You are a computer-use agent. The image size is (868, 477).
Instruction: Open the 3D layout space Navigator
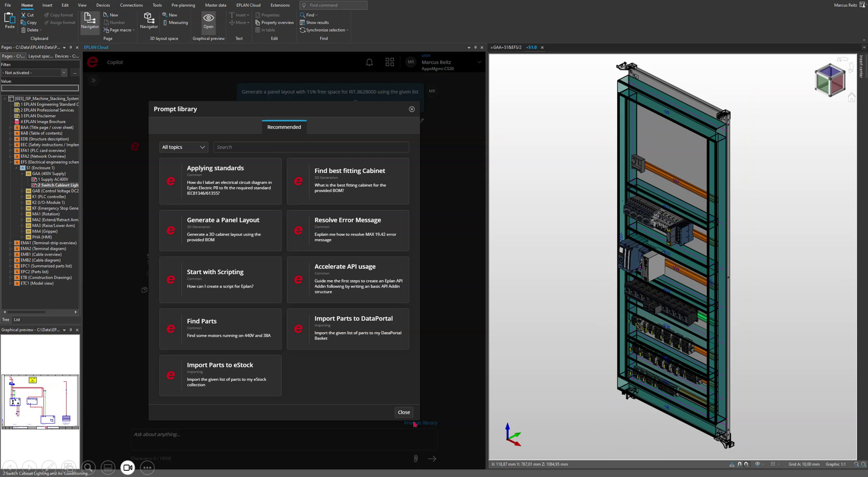tap(148, 21)
